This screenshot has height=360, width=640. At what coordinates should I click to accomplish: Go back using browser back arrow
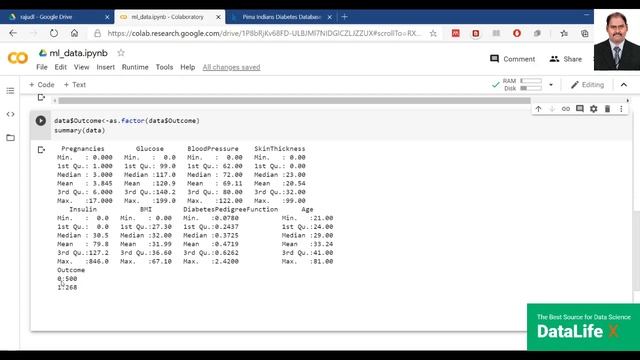coord(13,33)
